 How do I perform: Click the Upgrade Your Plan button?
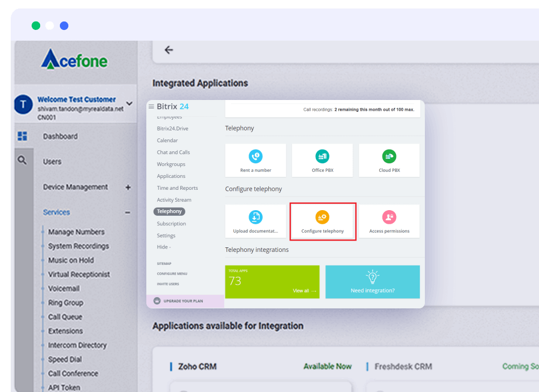(x=183, y=301)
